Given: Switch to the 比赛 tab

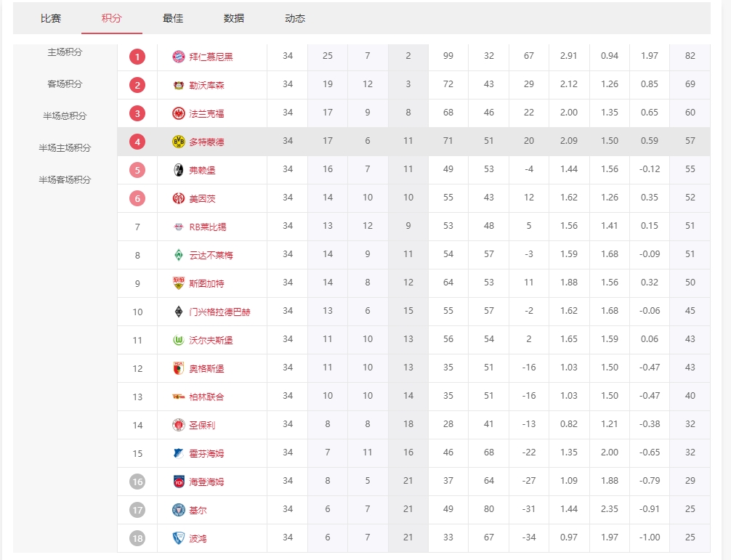Looking at the screenshot, I should pyautogui.click(x=51, y=18).
